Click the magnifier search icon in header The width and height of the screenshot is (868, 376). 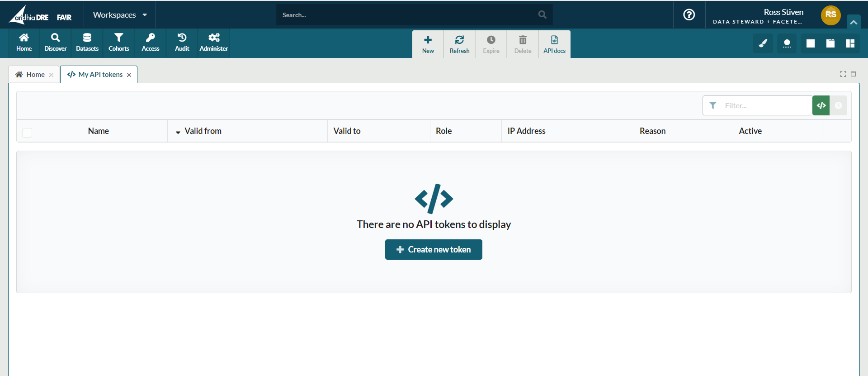pos(542,15)
